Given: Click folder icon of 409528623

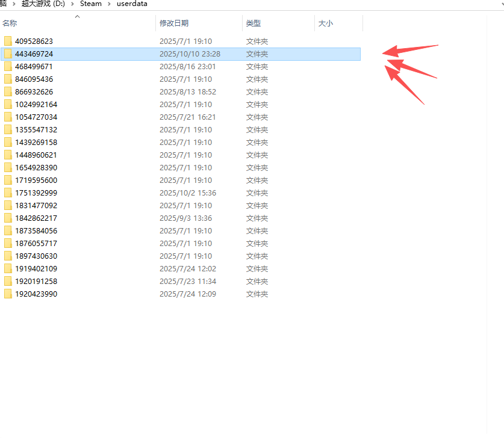Looking at the screenshot, I should click(8, 42).
